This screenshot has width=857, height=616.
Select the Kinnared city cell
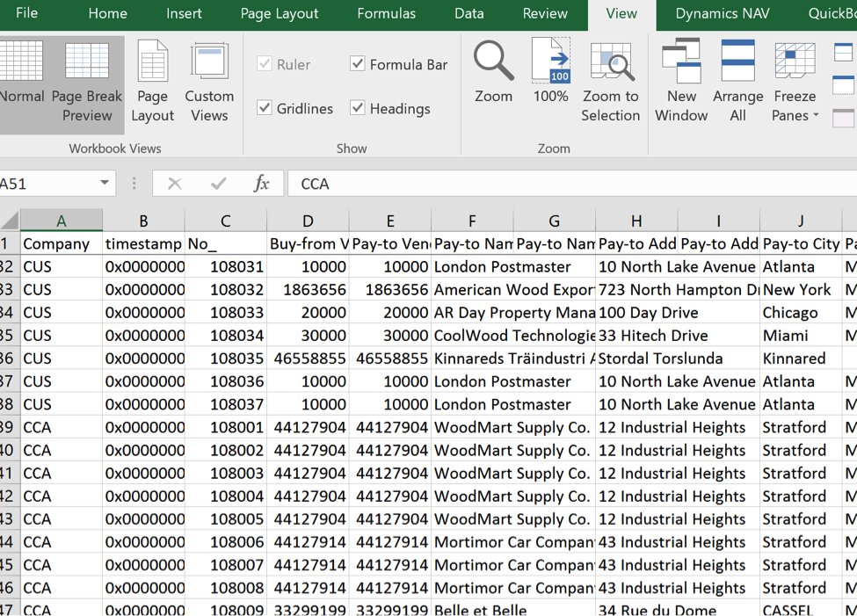tap(801, 358)
